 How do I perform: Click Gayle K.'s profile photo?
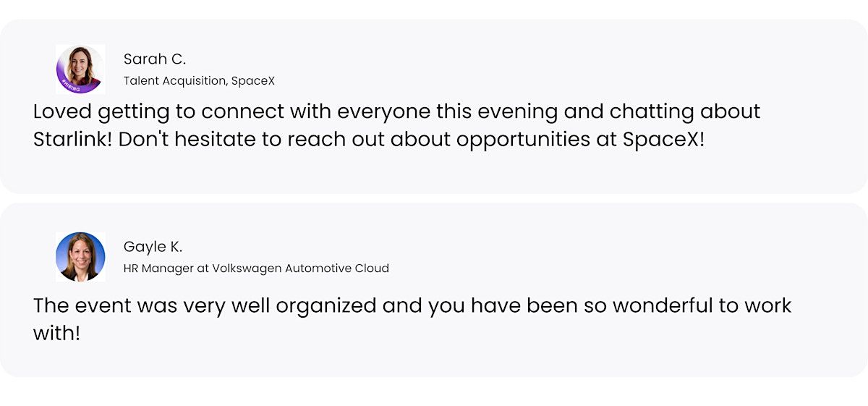[80, 256]
